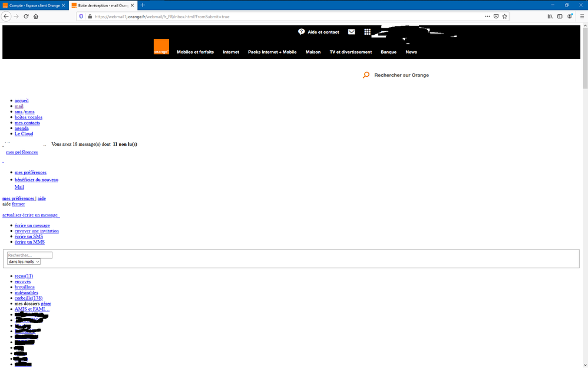Open the indésirables folder
The height and width of the screenshot is (368, 588).
click(x=27, y=293)
